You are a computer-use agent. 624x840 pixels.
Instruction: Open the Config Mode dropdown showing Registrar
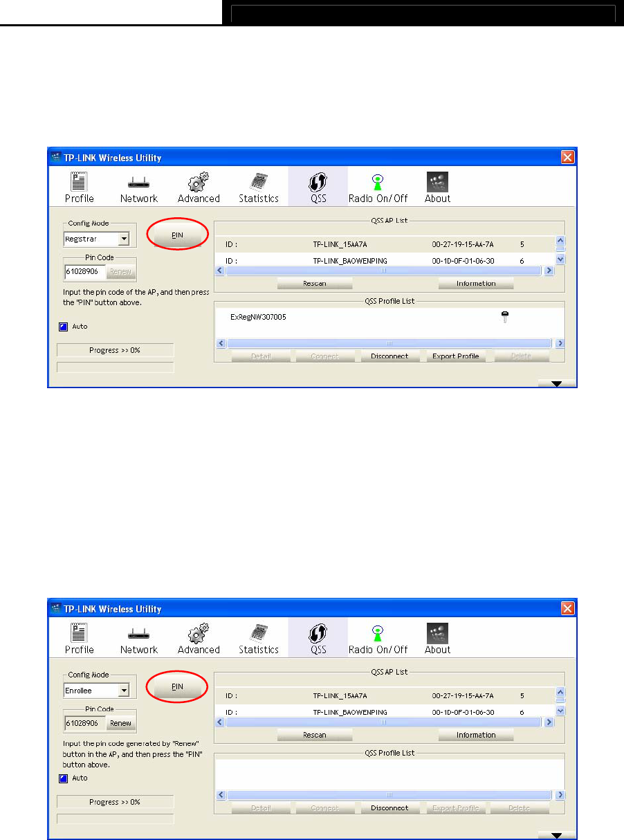click(x=97, y=239)
